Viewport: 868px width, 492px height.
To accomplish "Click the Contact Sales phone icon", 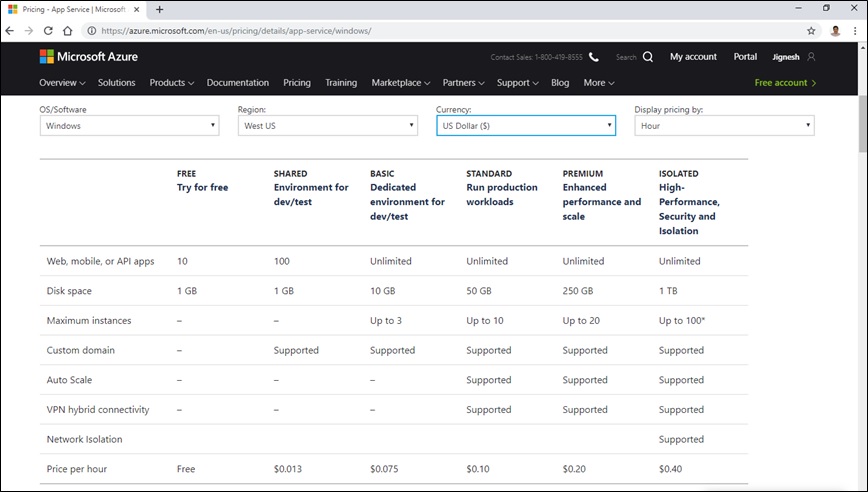I will coord(594,57).
